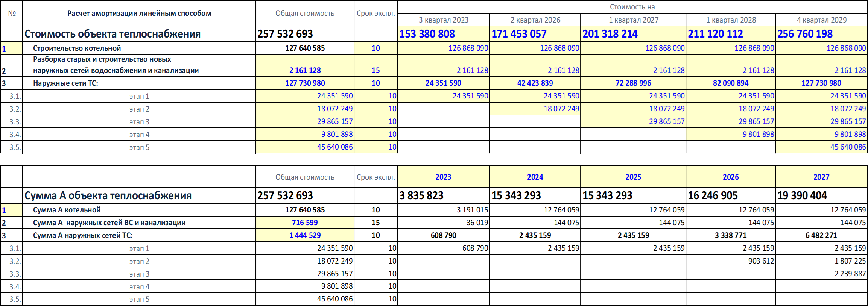Click the amortization total "3 835 823"
The height and width of the screenshot is (306, 868).
(x=444, y=195)
